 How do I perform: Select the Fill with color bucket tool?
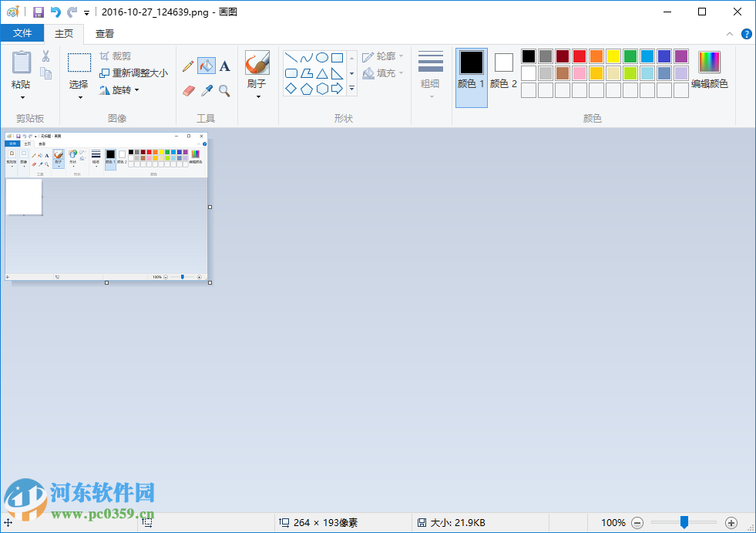(205, 66)
